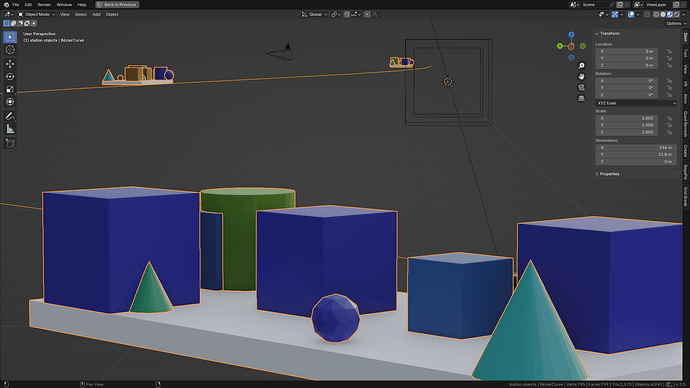
Task: Set selection mode to invert icon
Action: click(27, 23)
